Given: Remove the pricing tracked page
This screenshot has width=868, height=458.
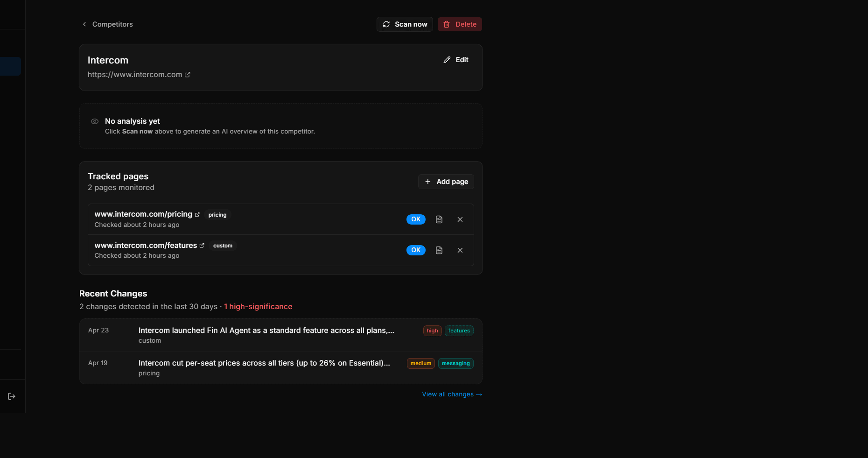Looking at the screenshot, I should point(460,219).
